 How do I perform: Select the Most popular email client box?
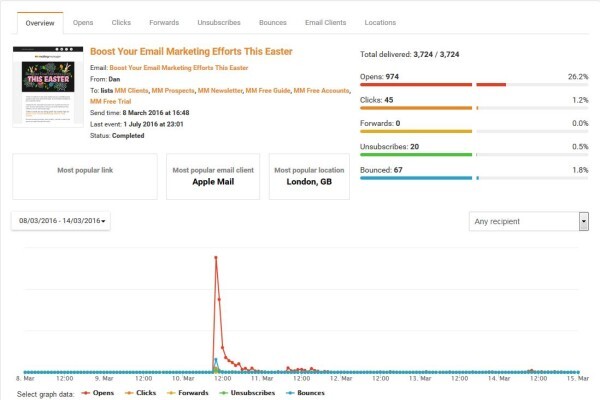point(213,176)
